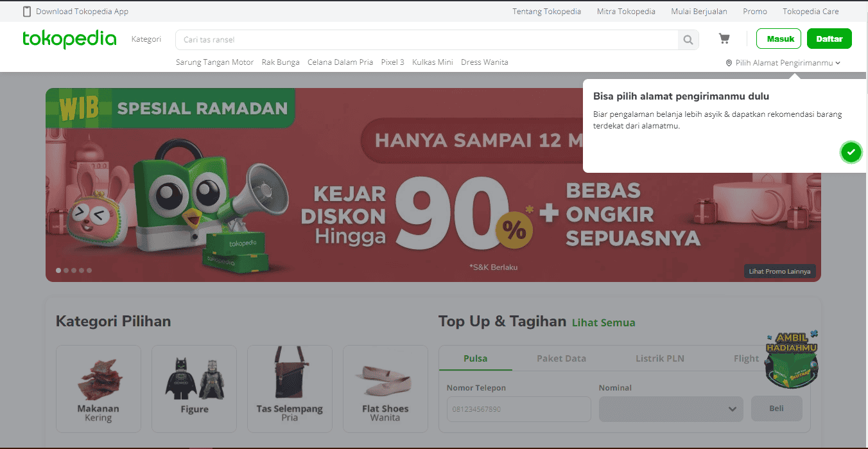Open the Kategori menu
Screen dimensions: 868x449
point(146,40)
